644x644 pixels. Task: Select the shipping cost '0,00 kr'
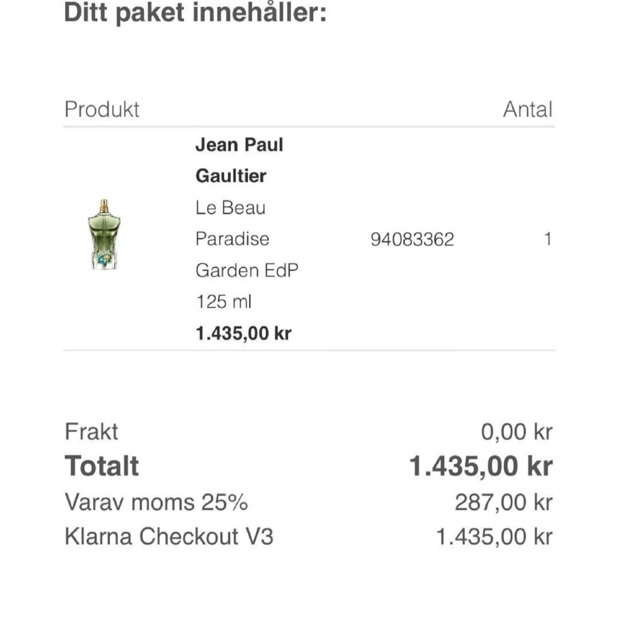click(x=516, y=432)
